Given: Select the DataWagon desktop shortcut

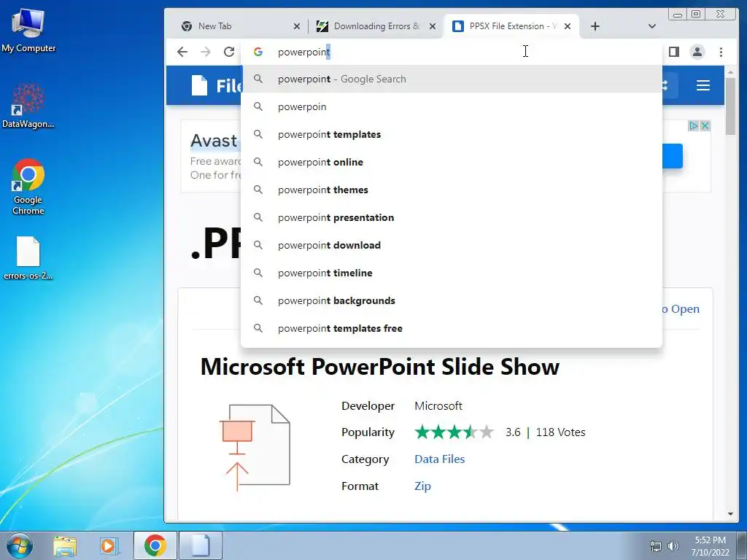Looking at the screenshot, I should point(28,106).
